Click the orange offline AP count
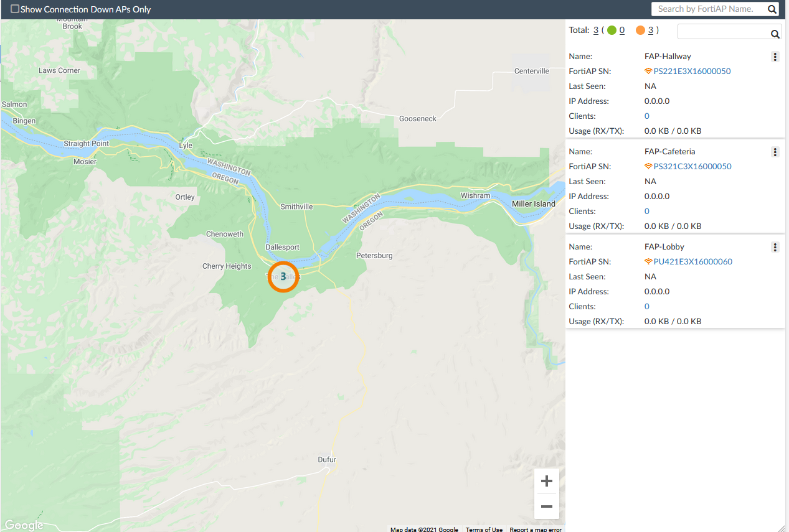The width and height of the screenshot is (789, 532). click(x=651, y=30)
